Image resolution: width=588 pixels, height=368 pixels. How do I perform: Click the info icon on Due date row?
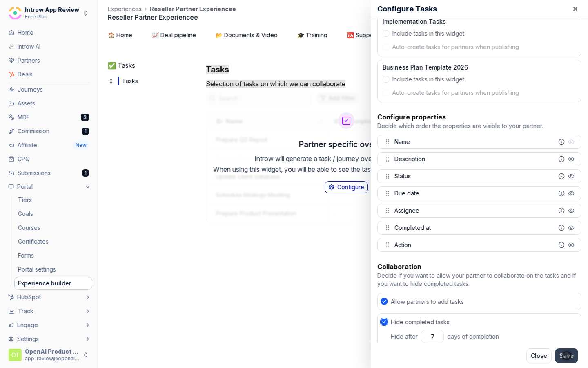(x=561, y=193)
